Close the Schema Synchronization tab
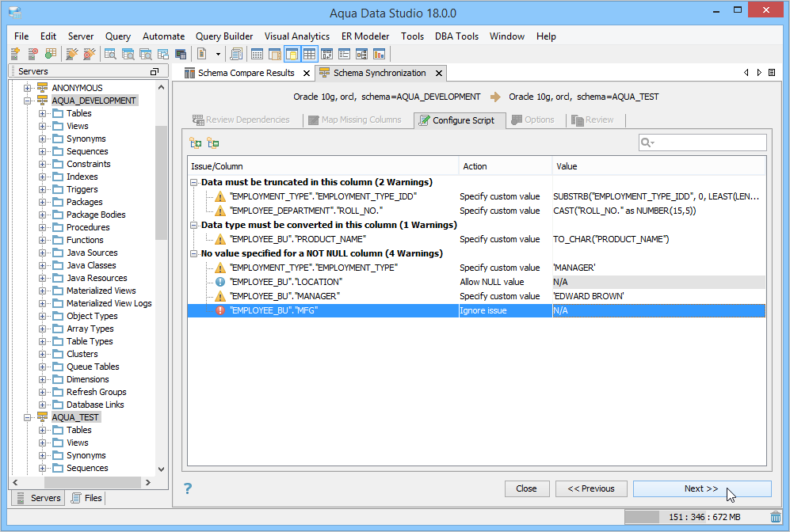This screenshot has height=532, width=790. tap(439, 74)
